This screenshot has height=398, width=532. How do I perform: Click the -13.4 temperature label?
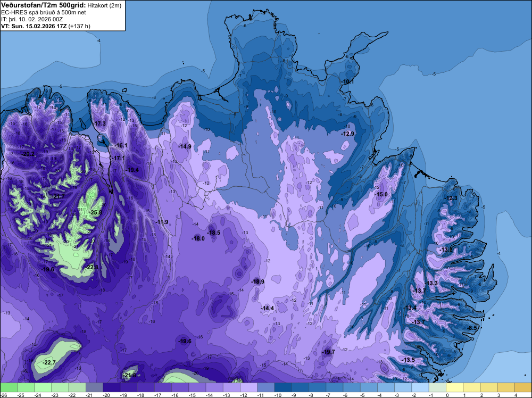[411, 308]
